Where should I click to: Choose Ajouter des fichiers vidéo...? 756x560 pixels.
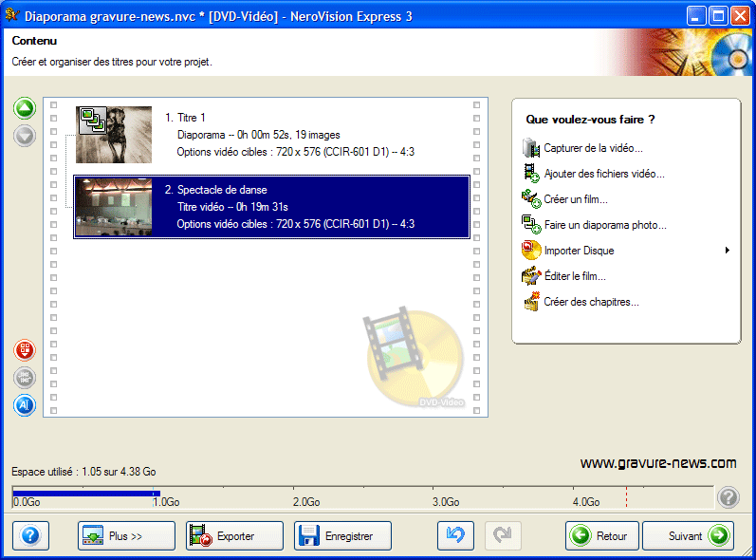(604, 174)
